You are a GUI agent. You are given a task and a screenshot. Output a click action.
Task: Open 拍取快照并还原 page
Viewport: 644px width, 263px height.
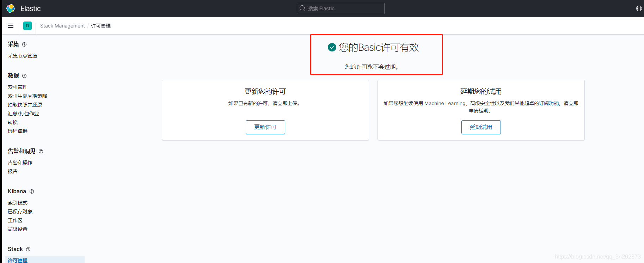coord(25,105)
